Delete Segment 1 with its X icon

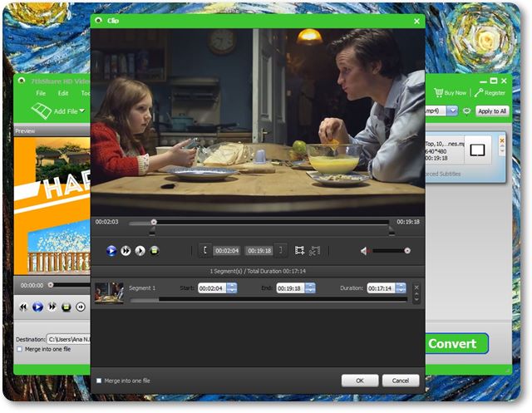click(x=416, y=288)
